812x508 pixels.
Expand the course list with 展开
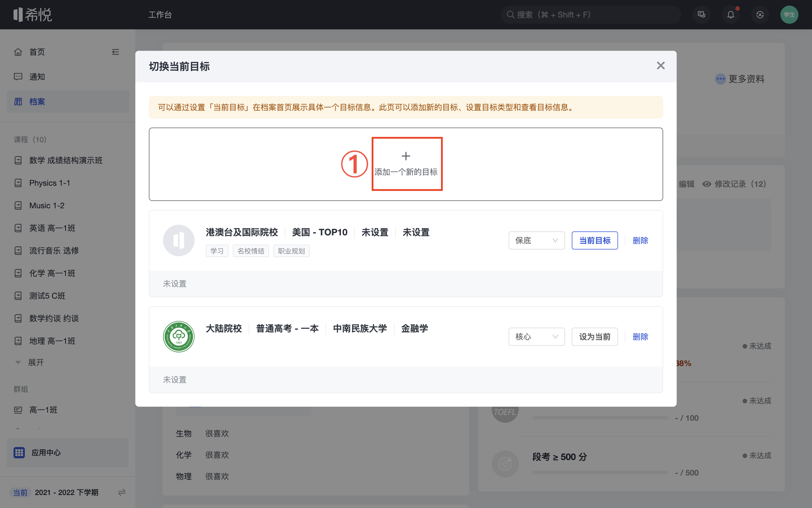(30, 363)
